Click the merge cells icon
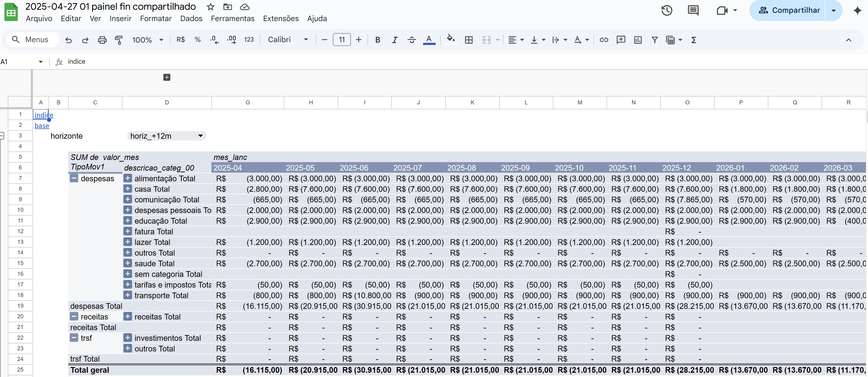 coord(487,40)
